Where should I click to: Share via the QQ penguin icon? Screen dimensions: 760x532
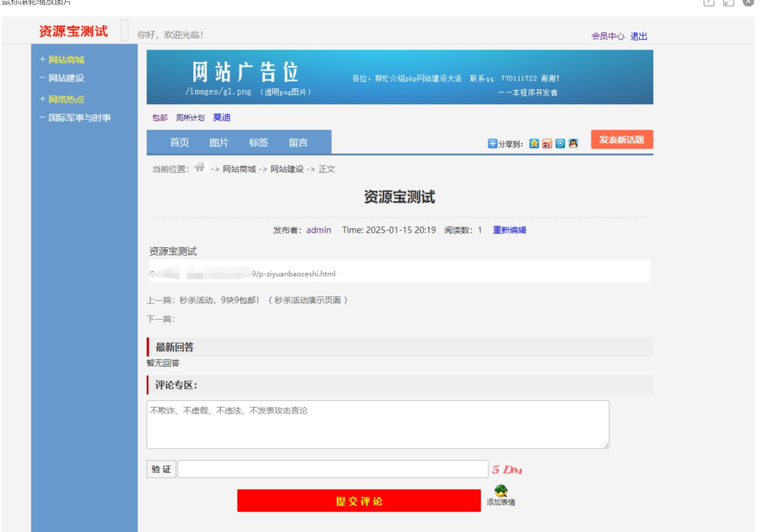pos(573,144)
